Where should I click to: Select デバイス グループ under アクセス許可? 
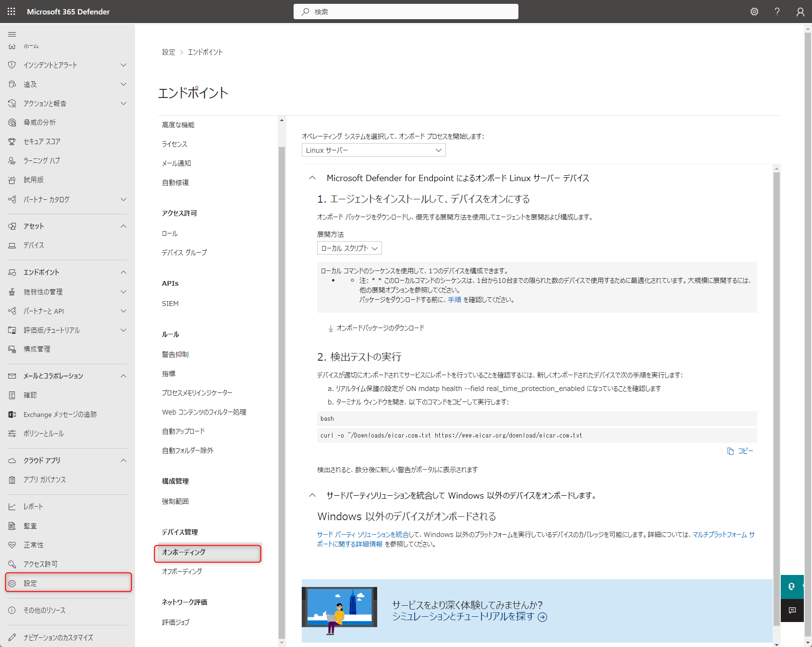tap(185, 253)
